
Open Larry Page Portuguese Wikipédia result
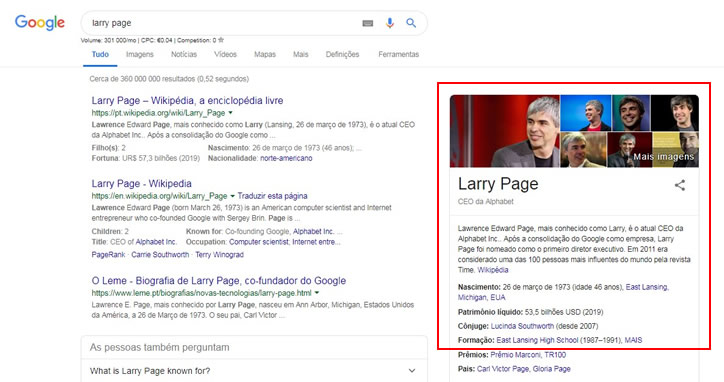[x=187, y=101]
